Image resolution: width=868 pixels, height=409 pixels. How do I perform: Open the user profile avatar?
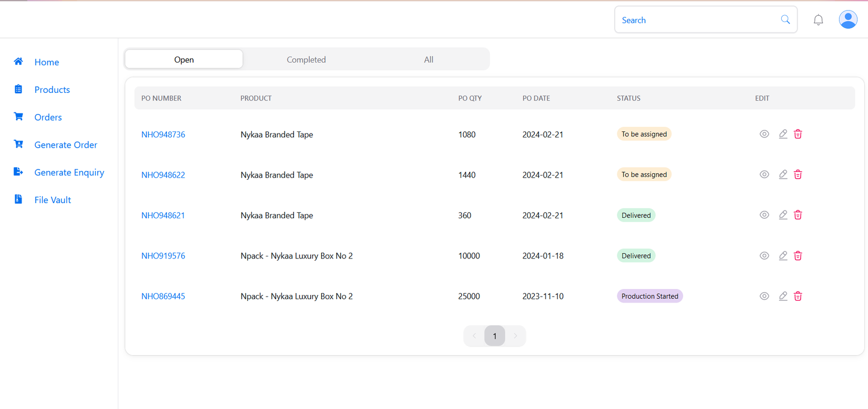pyautogui.click(x=848, y=20)
